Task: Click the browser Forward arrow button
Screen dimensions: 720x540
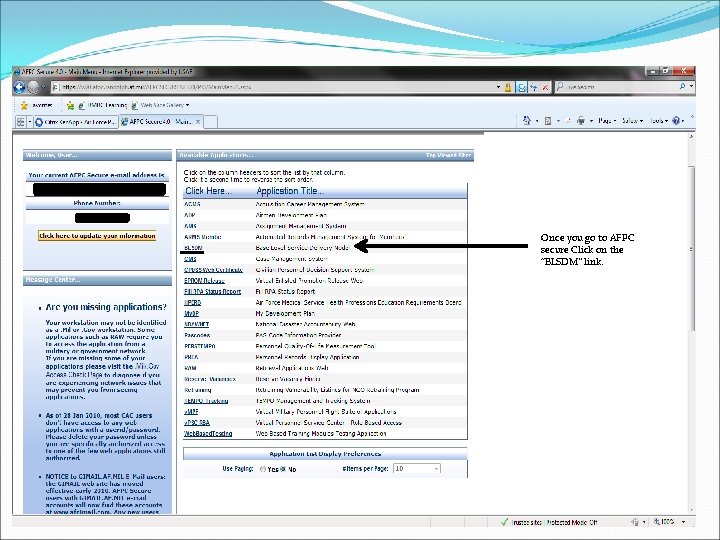Action: [x=34, y=87]
